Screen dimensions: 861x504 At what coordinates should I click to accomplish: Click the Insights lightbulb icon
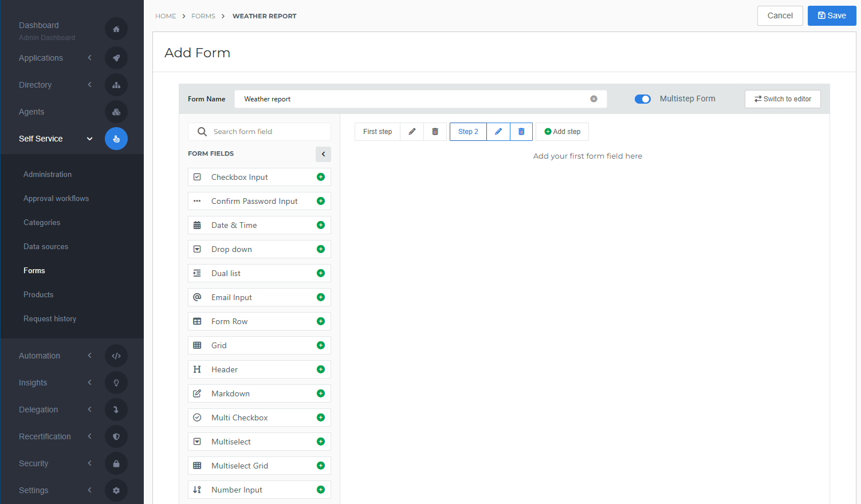click(116, 382)
